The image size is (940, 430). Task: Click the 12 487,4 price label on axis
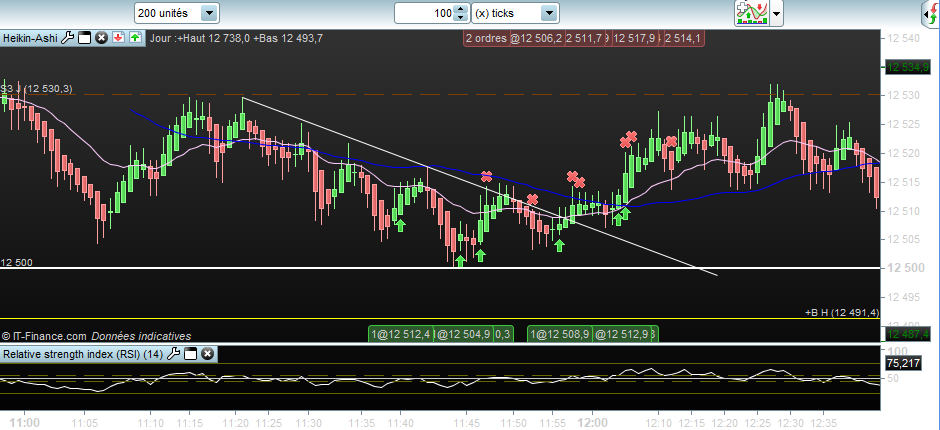pyautogui.click(x=908, y=333)
